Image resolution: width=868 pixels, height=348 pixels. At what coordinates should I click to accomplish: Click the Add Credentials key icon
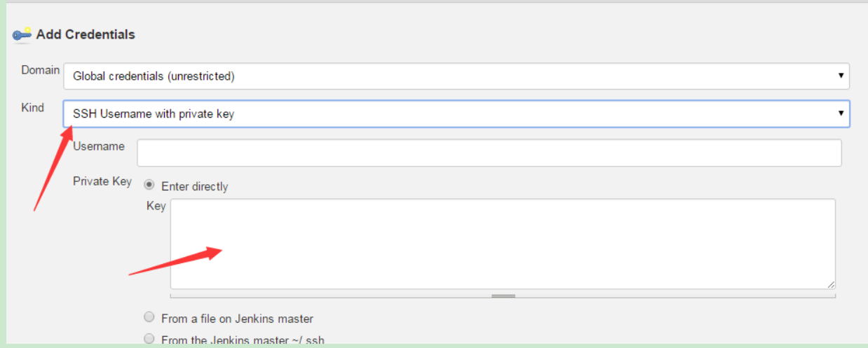pos(22,34)
